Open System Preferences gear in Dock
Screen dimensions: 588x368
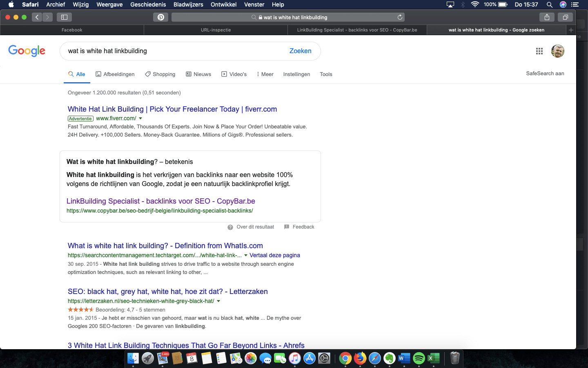point(324,358)
